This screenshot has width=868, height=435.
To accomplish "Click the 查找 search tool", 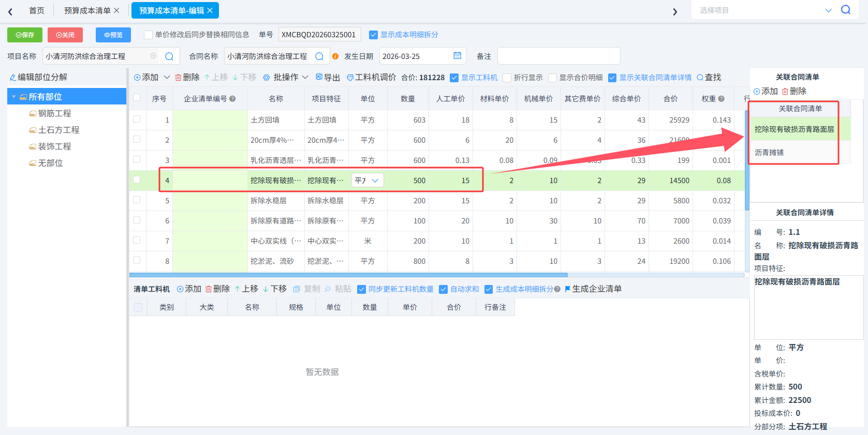I will tap(709, 77).
